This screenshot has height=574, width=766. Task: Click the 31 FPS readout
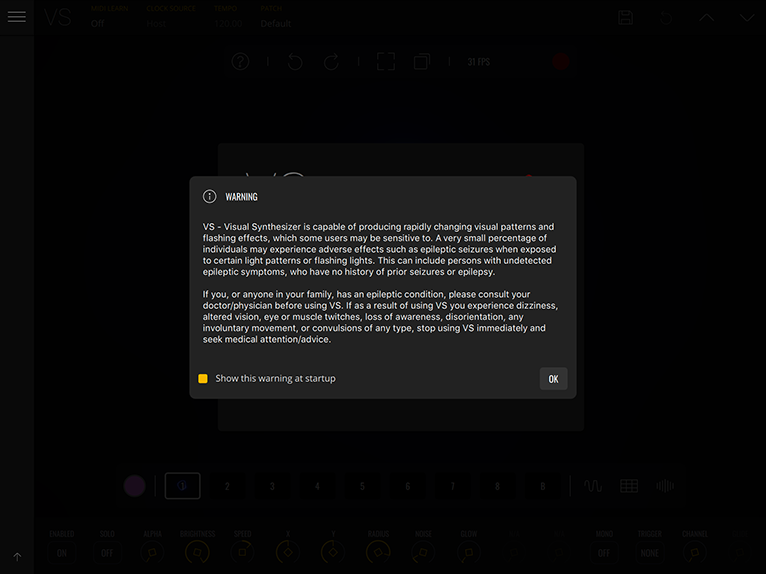pos(478,62)
